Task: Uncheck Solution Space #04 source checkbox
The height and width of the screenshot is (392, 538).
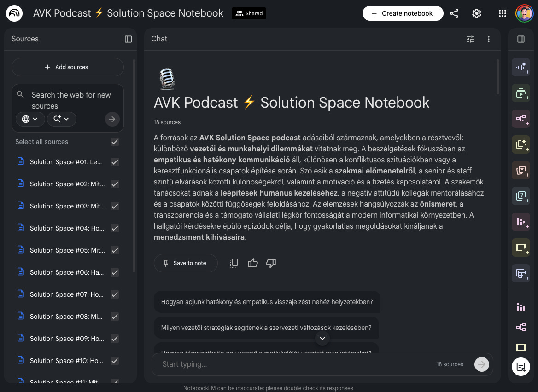Action: [x=115, y=228]
